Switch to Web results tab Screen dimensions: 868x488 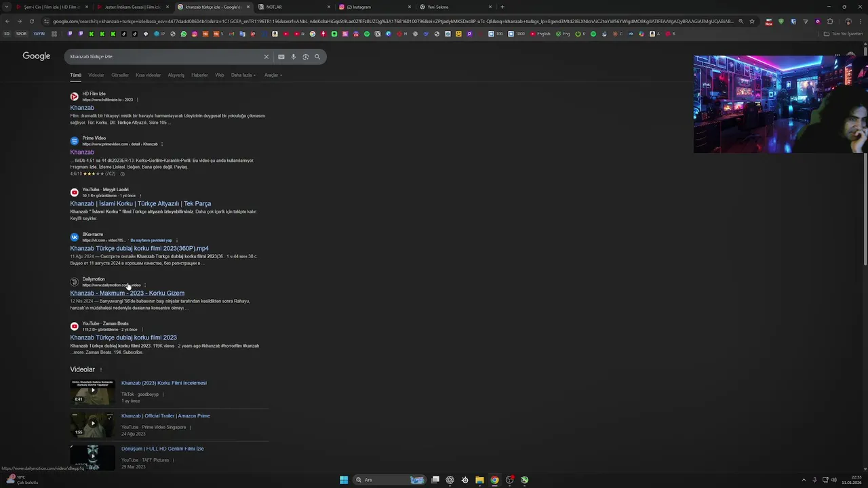[220, 75]
